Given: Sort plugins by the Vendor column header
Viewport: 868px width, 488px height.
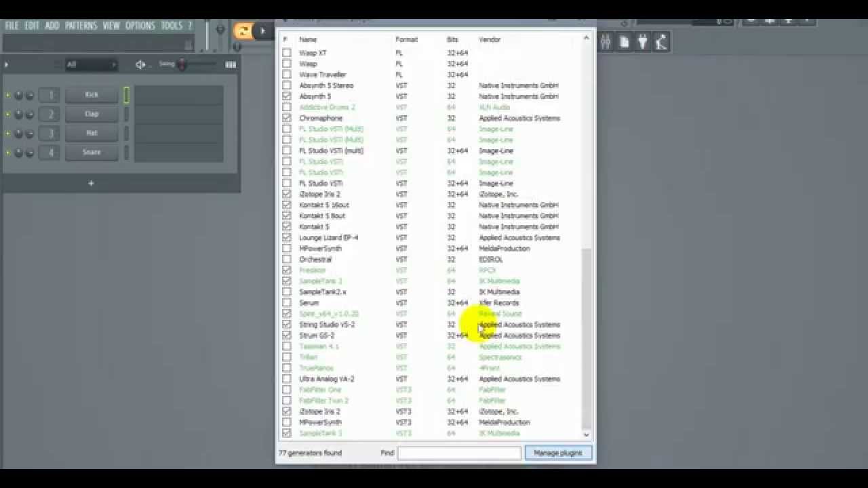Looking at the screenshot, I should (x=490, y=39).
